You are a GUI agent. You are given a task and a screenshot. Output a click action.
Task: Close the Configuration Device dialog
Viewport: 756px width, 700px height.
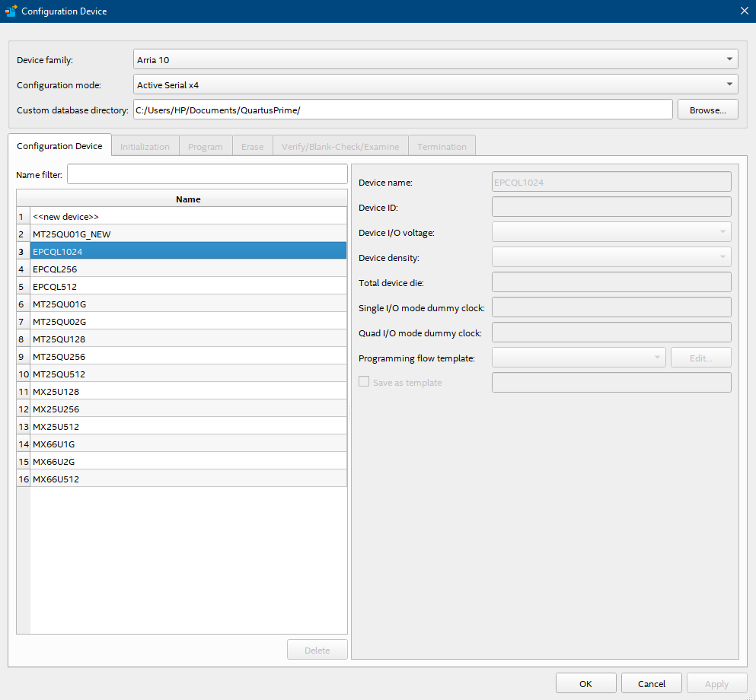pyautogui.click(x=744, y=11)
